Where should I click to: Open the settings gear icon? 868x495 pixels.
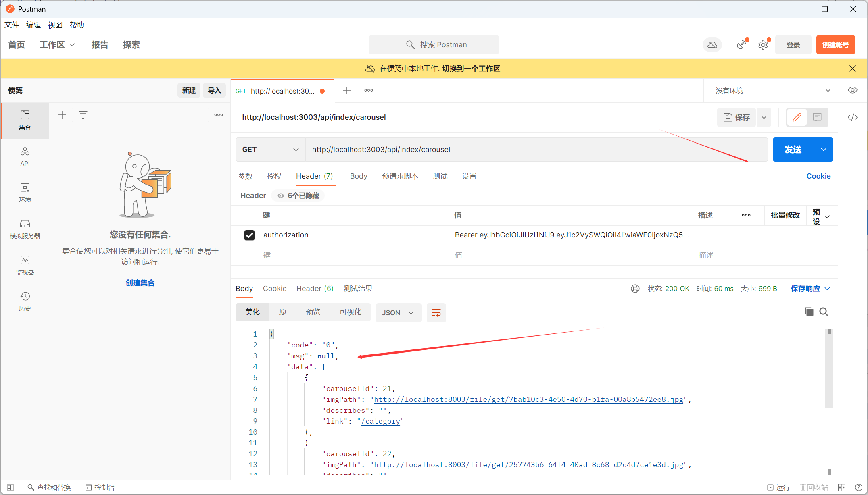pos(763,45)
